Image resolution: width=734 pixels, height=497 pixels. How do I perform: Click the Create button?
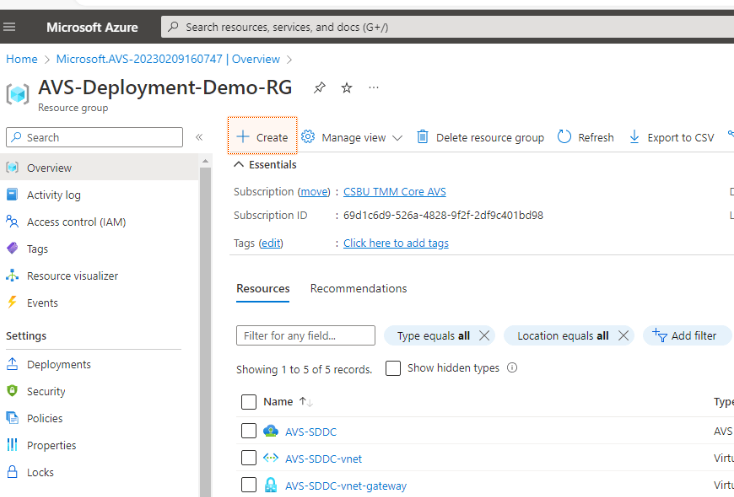click(263, 136)
